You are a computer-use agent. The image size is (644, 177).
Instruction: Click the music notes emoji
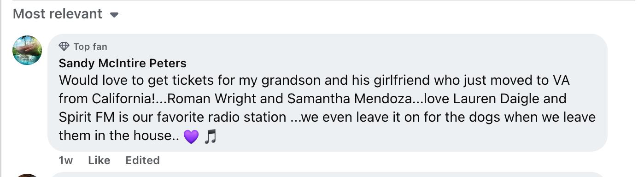210,136
